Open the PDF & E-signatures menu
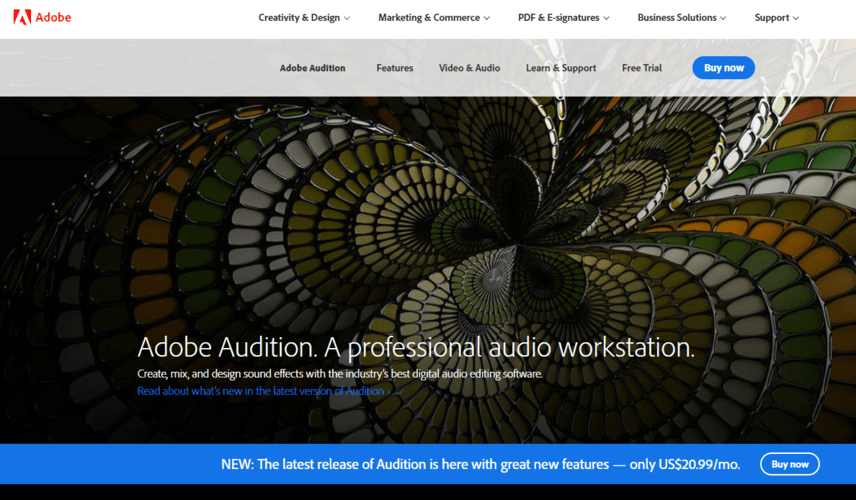The height and width of the screenshot is (500, 856). click(563, 17)
